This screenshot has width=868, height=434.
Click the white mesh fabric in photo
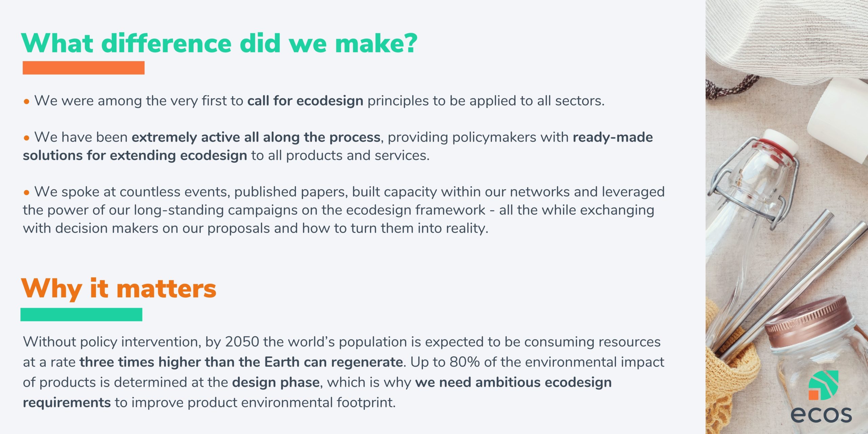tap(787, 37)
